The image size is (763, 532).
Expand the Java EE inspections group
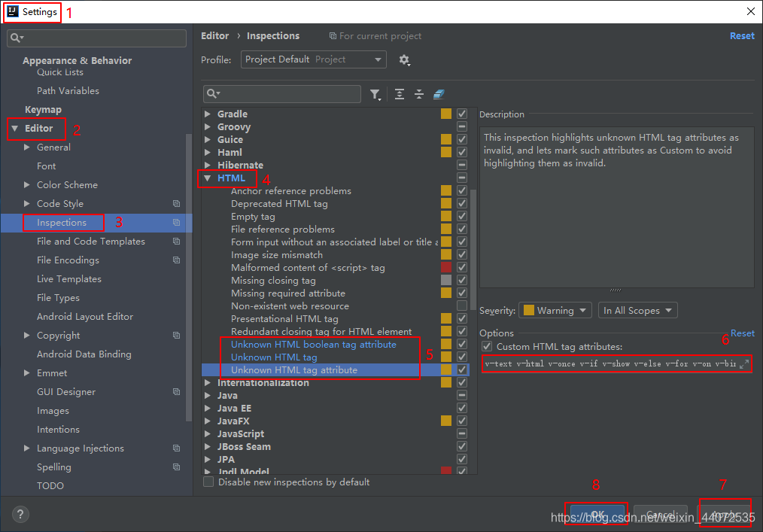(208, 408)
